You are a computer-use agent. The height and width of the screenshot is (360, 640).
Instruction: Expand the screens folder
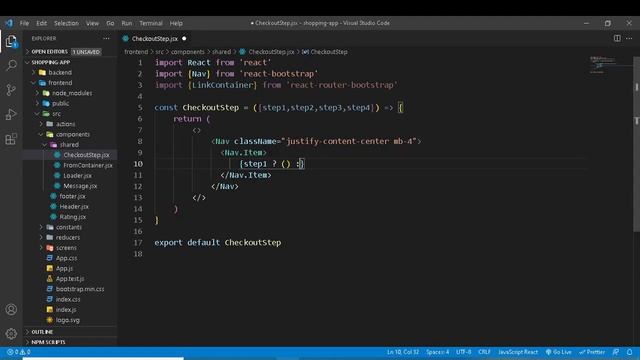(x=70, y=248)
